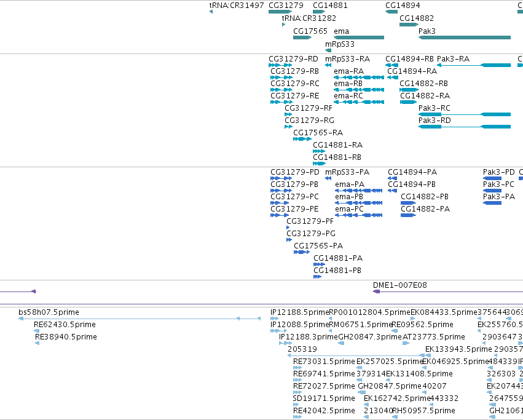Screen dimensions: 523x420
Task: Click transcript CG14881-RA
Action: 337,145
